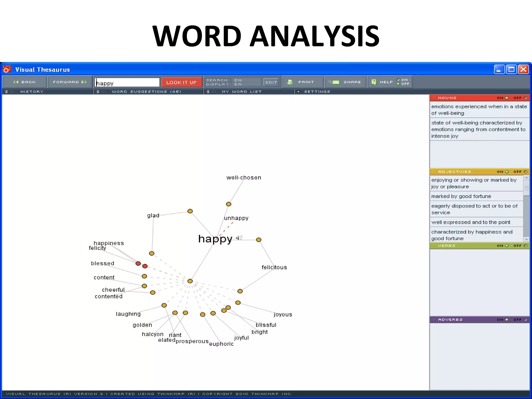532x399 pixels.
Task: Click the word 'blissful' in the map
Action: click(x=266, y=325)
